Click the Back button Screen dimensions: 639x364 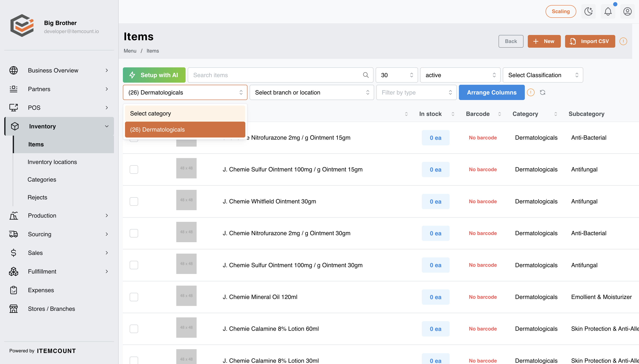click(511, 41)
